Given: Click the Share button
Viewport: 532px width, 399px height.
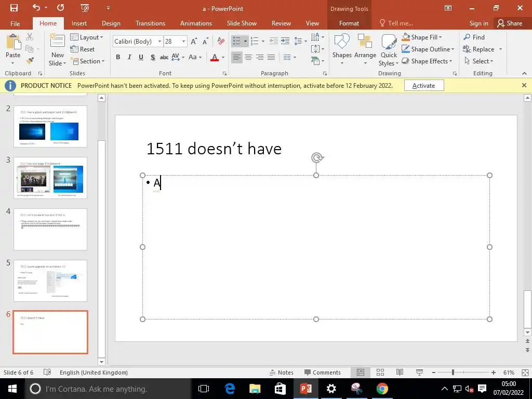Looking at the screenshot, I should tap(510, 23).
